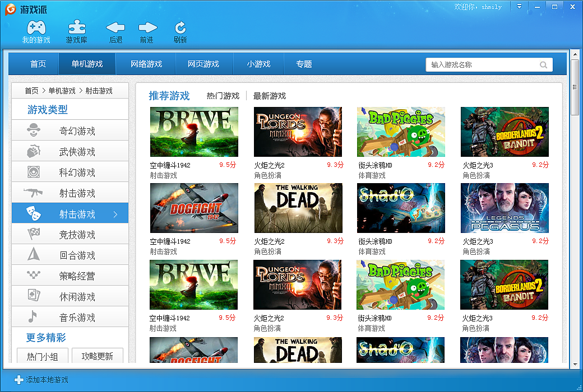Screen dimensions: 583x392
Task: Click 火炬之光2 title under Walking Dead
Action: tap(269, 241)
